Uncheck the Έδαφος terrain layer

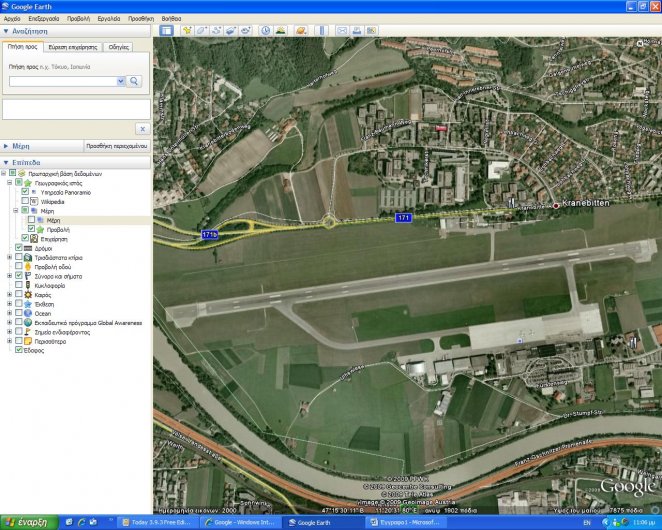pyautogui.click(x=19, y=350)
